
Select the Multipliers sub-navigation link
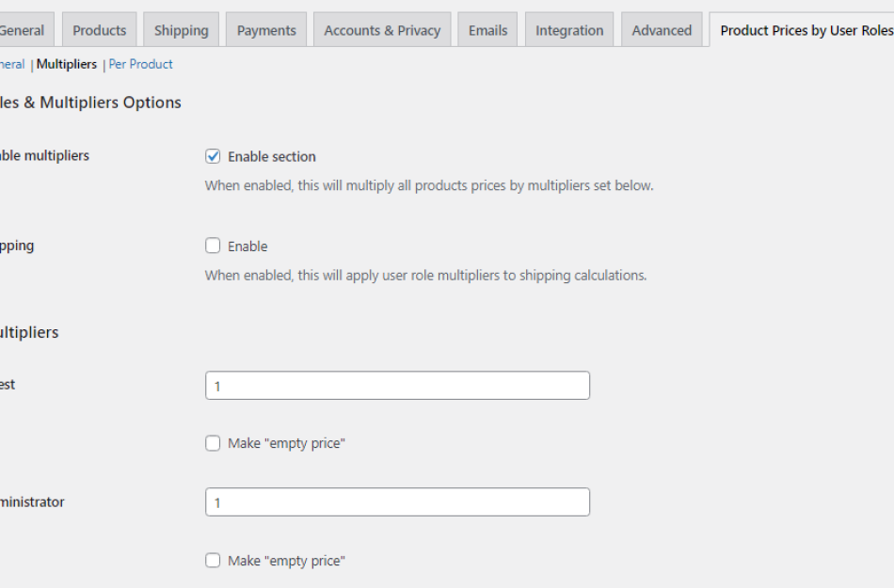pos(66,64)
